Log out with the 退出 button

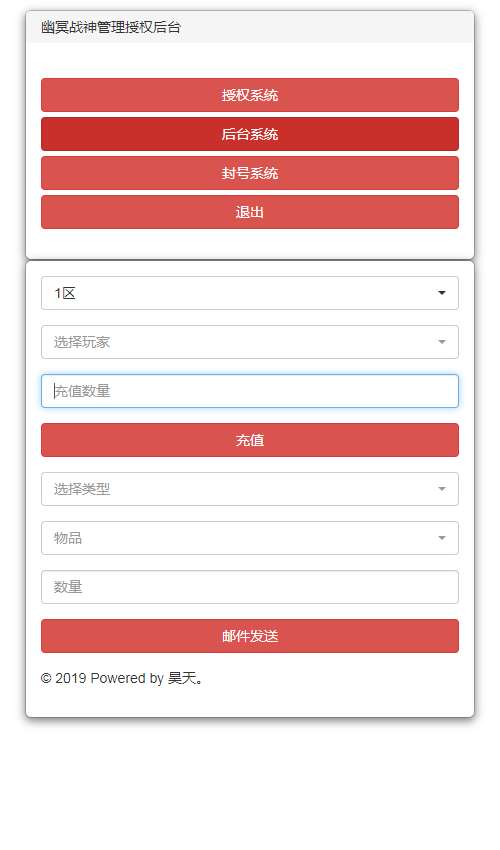coord(249,212)
